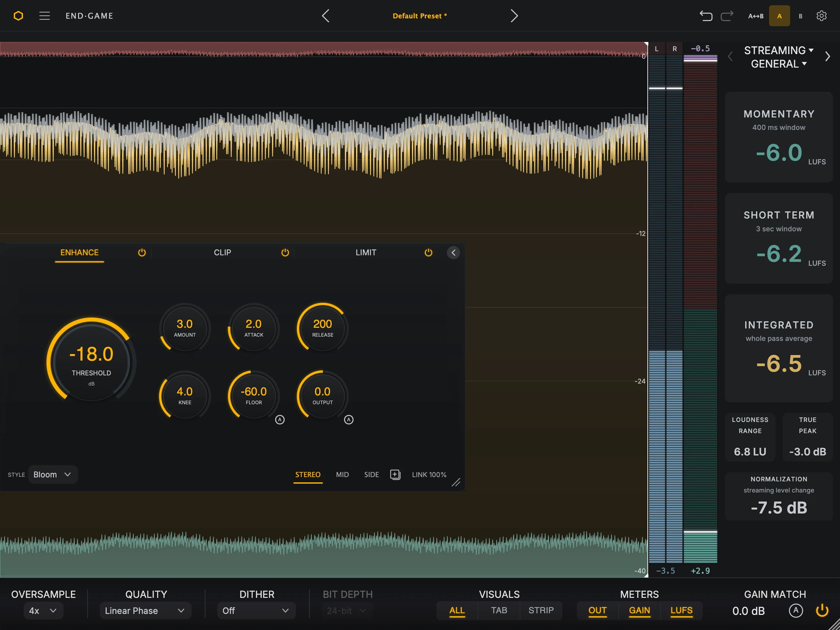Open the Bloom style dropdown

pyautogui.click(x=53, y=475)
